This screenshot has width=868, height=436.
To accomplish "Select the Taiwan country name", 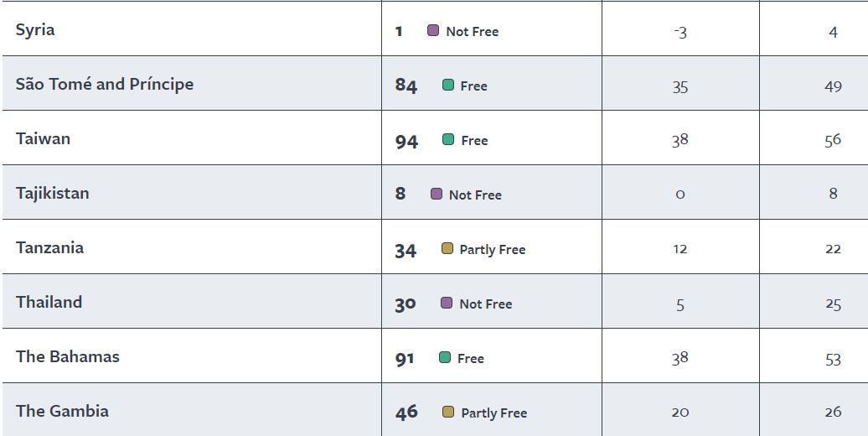I will tap(43, 139).
